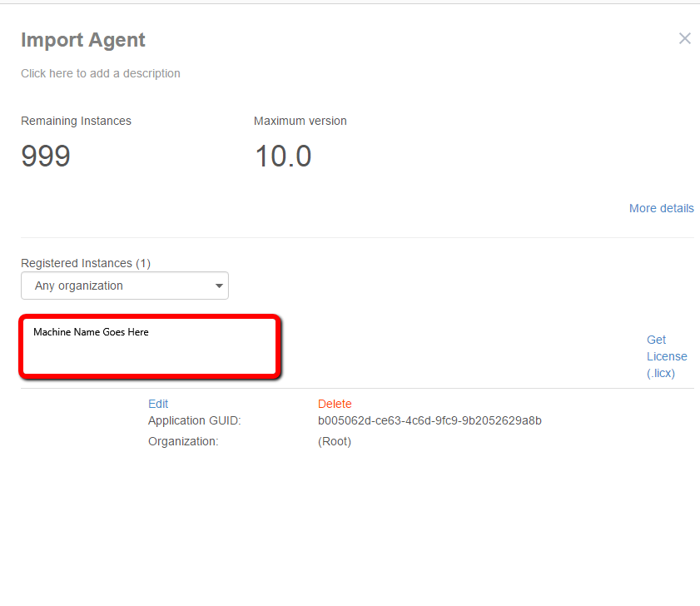The height and width of the screenshot is (606, 700).
Task: Open the Any organization dropdown
Action: click(x=124, y=286)
